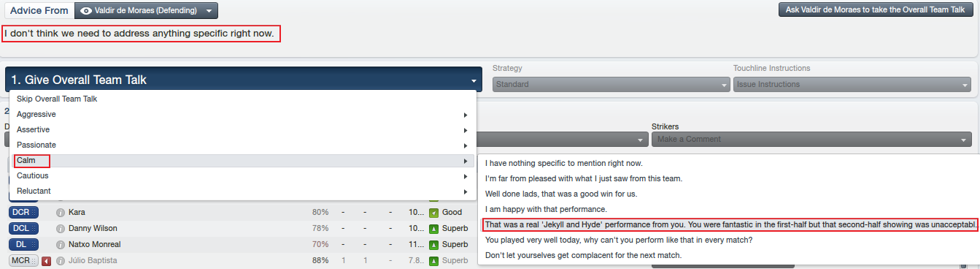Open the Advice From staff dropdown
Viewport: 980px width, 269px height.
[x=146, y=11]
